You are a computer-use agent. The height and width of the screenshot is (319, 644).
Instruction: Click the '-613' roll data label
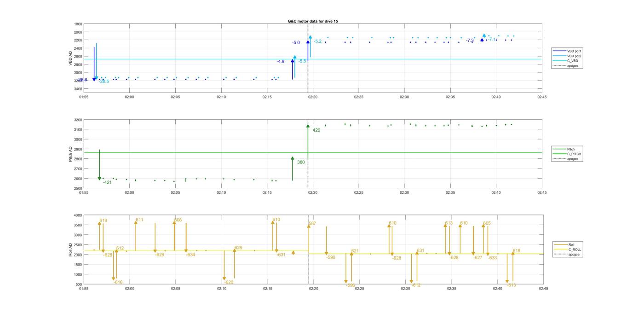[x=512, y=285]
